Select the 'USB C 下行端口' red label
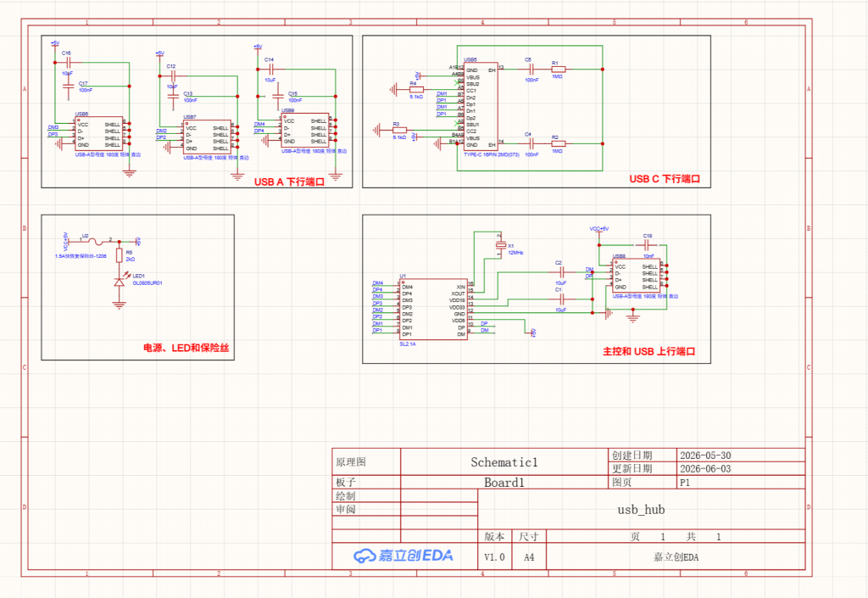The image size is (868, 598). [x=665, y=179]
